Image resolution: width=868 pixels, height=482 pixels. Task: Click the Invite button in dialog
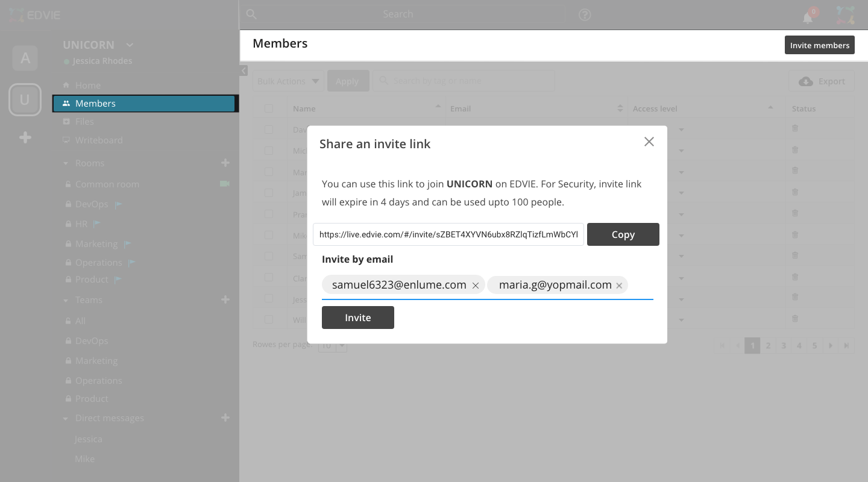pyautogui.click(x=357, y=318)
